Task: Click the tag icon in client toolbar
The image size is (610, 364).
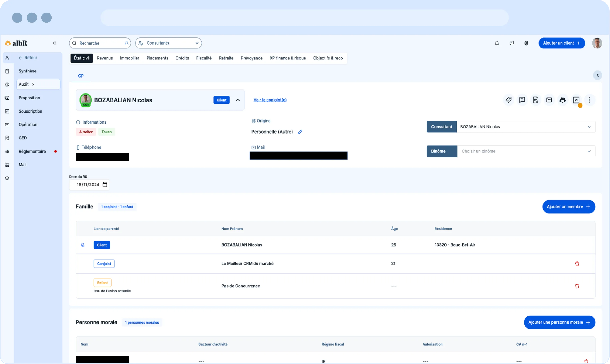Action: pyautogui.click(x=508, y=100)
